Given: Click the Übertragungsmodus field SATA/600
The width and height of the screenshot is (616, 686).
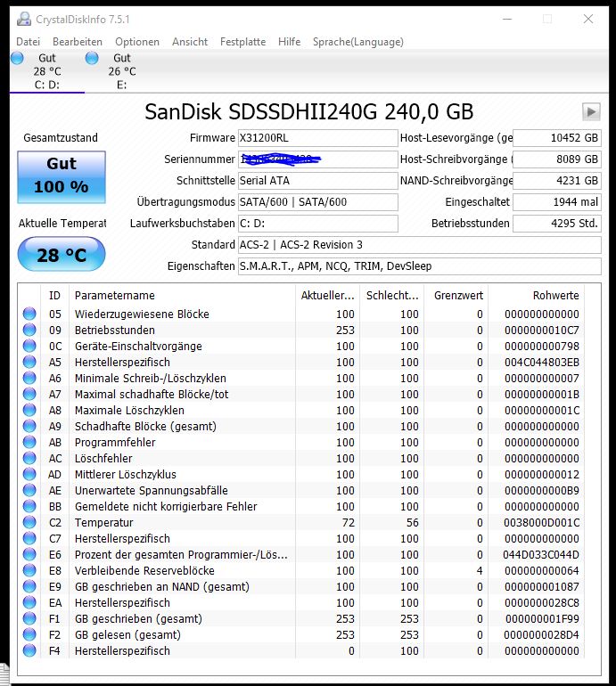Looking at the screenshot, I should 318,202.
